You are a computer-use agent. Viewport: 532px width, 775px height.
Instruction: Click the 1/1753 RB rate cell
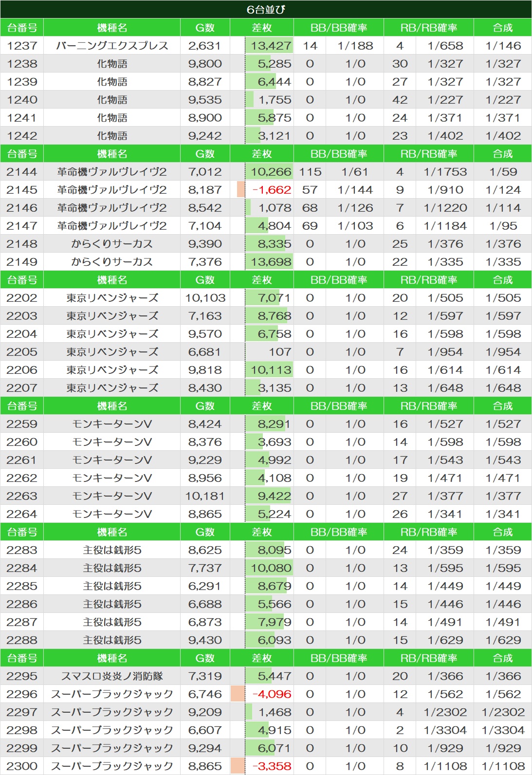click(445, 172)
